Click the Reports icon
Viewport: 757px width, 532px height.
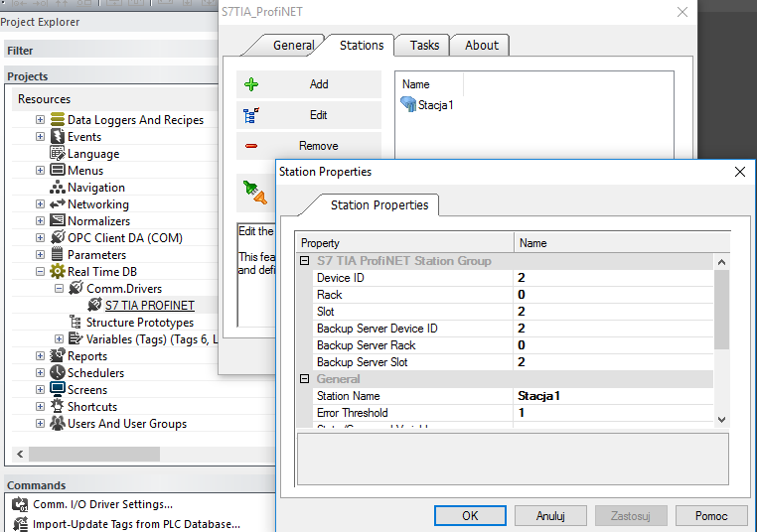pyautogui.click(x=58, y=355)
